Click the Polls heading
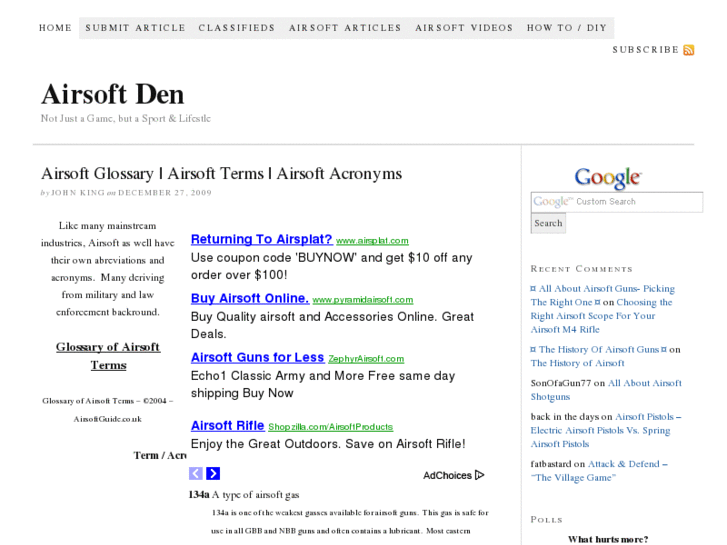Screen dimensions: 727x545 click(547, 520)
